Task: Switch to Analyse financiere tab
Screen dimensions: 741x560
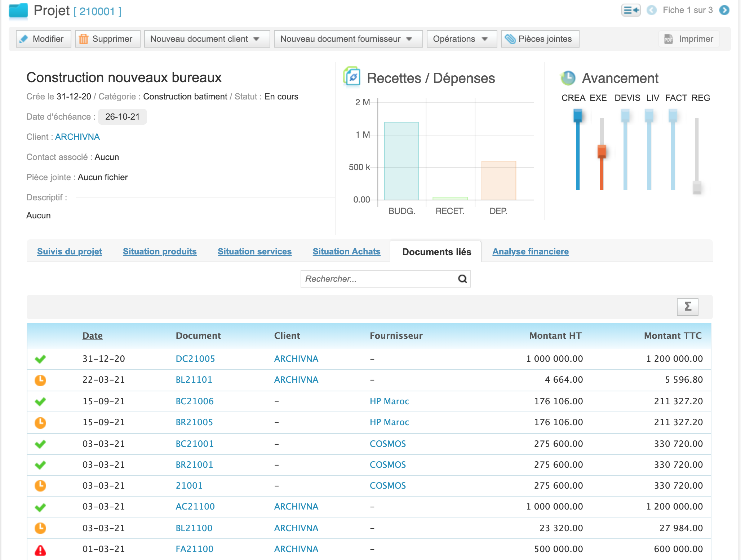Action: point(530,252)
